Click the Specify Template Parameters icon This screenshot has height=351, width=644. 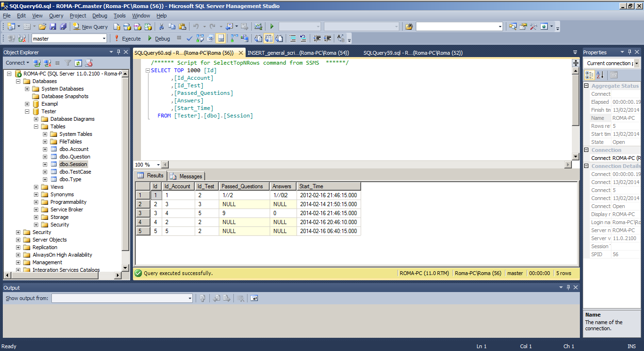pyautogui.click(x=341, y=38)
